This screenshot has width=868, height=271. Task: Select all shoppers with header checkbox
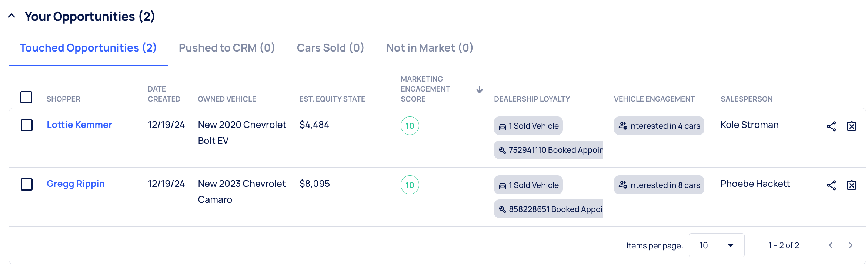(x=26, y=98)
